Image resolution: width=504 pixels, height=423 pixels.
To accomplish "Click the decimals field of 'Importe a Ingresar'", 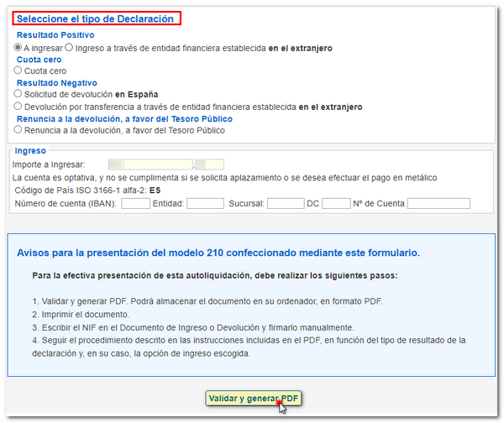I will coord(210,164).
